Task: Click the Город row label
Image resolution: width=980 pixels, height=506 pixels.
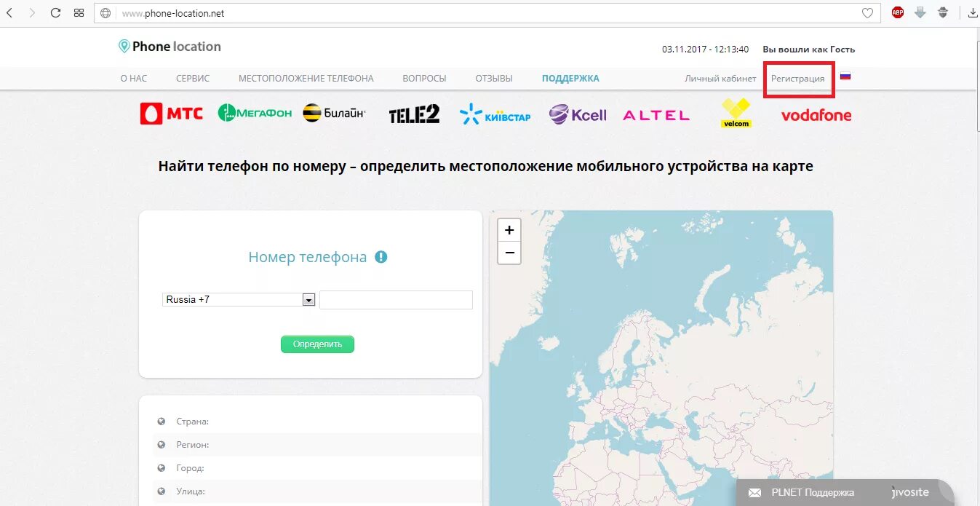Action: [190, 468]
